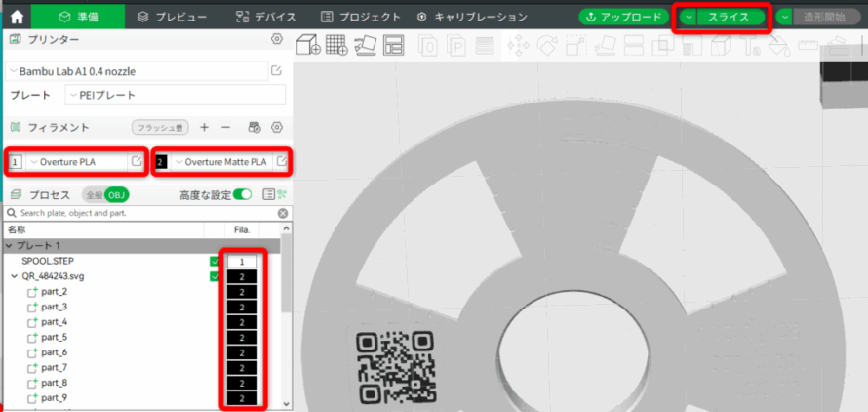Select the Move tool
This screenshot has width=868, height=412.
[x=518, y=45]
